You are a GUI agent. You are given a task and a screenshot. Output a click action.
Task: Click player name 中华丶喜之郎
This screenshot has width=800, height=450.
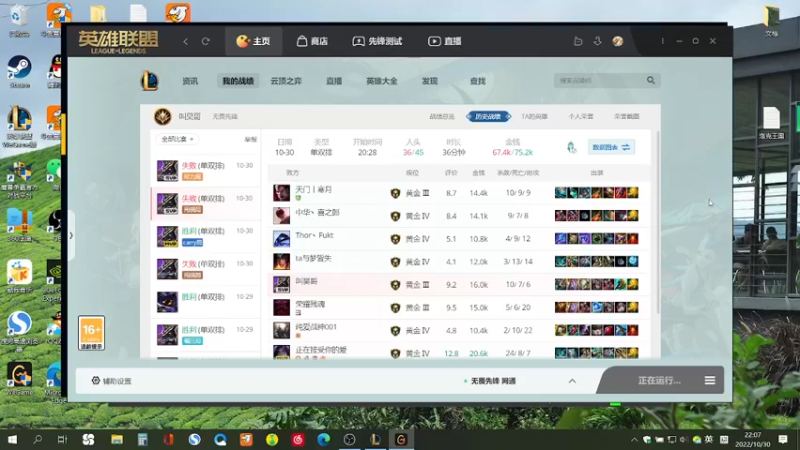click(317, 212)
